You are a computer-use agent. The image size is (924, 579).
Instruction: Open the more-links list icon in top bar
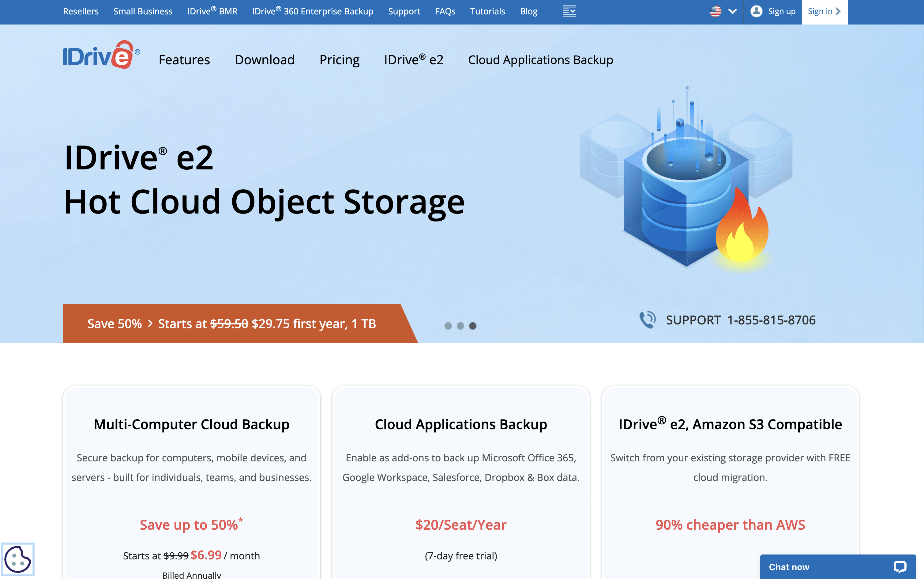(x=569, y=11)
